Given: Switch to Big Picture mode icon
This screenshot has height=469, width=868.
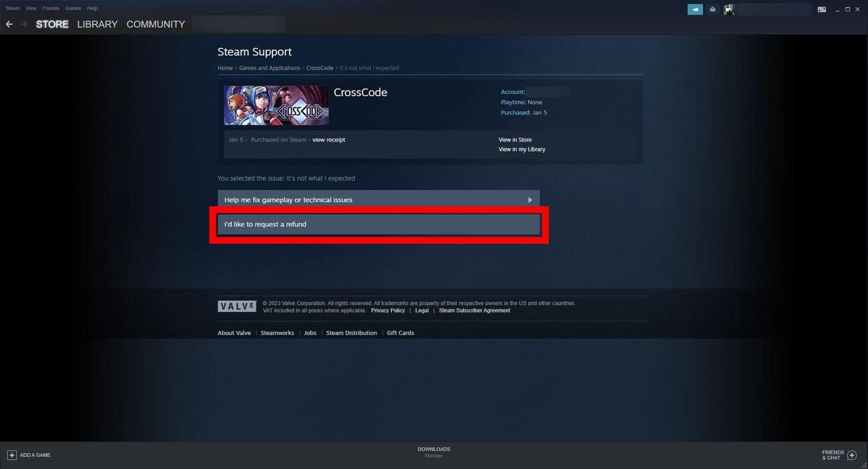Looking at the screenshot, I should pyautogui.click(x=822, y=9).
